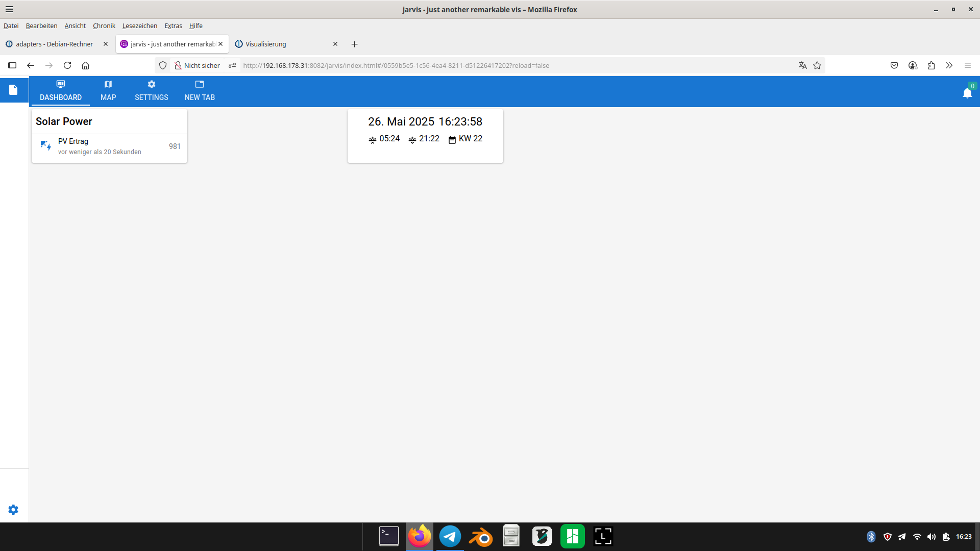
Task: Expand more tools overflow chevron
Action: tap(949, 65)
